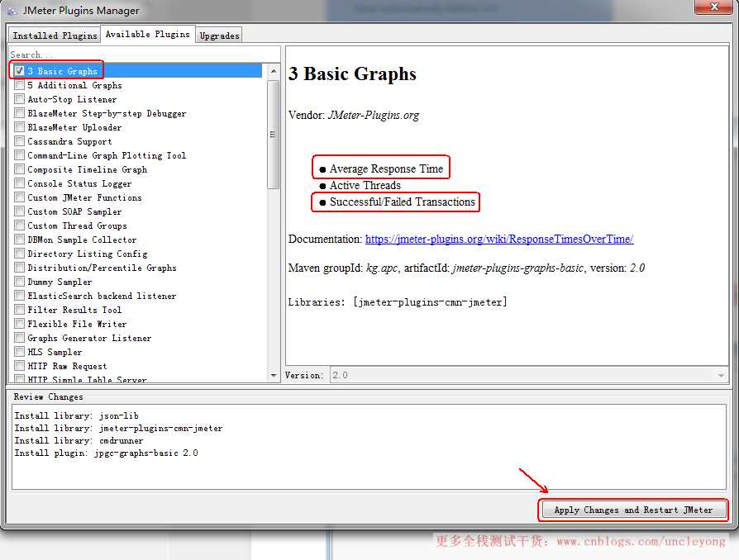Tick the Custom SOAP Sampler checkbox
739x560 pixels.
19,211
